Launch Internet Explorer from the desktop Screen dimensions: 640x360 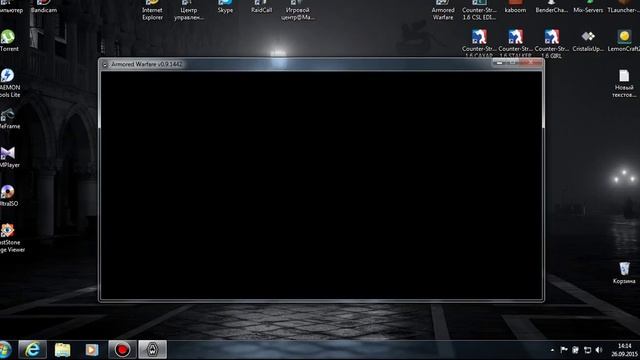click(x=152, y=10)
